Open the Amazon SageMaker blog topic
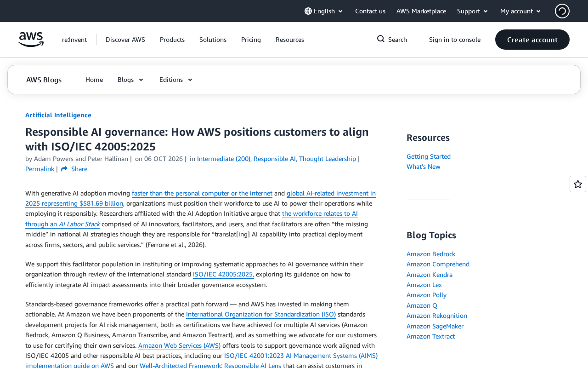The height and width of the screenshot is (368, 588). [435, 326]
